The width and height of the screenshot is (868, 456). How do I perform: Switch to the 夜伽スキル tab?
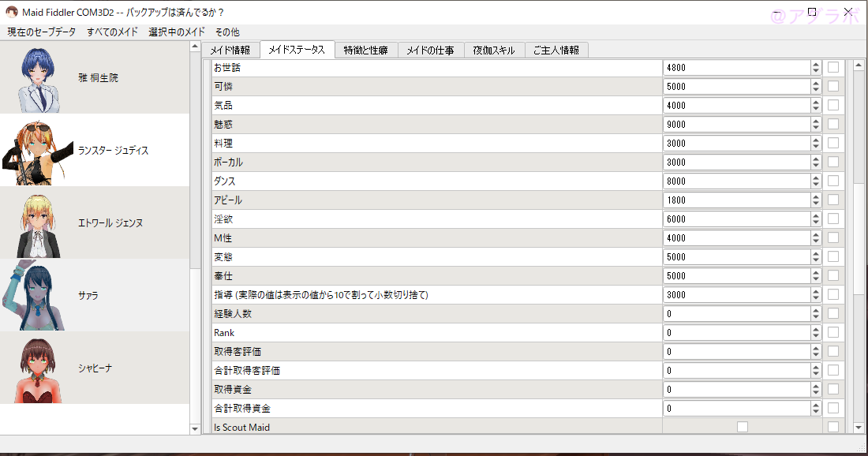coord(494,49)
